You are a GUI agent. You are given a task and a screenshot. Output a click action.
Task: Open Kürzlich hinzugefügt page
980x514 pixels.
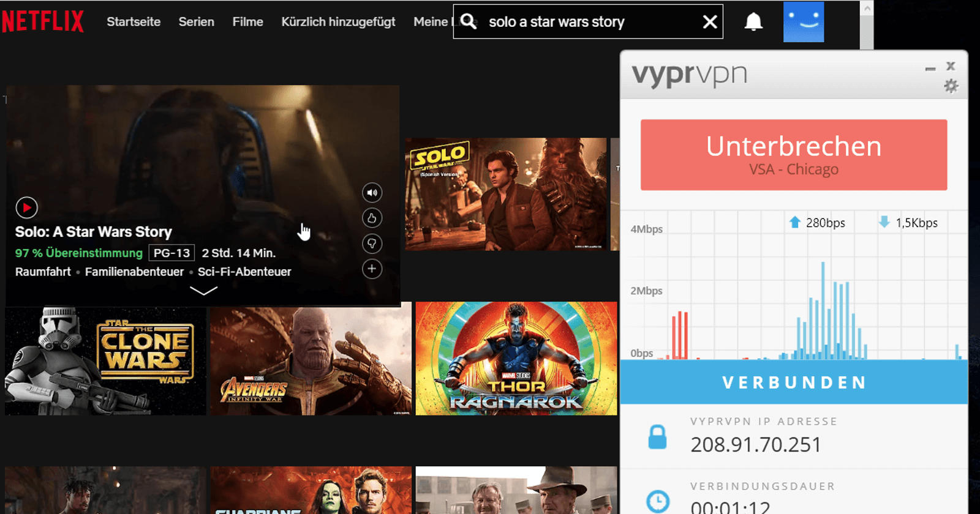(338, 22)
